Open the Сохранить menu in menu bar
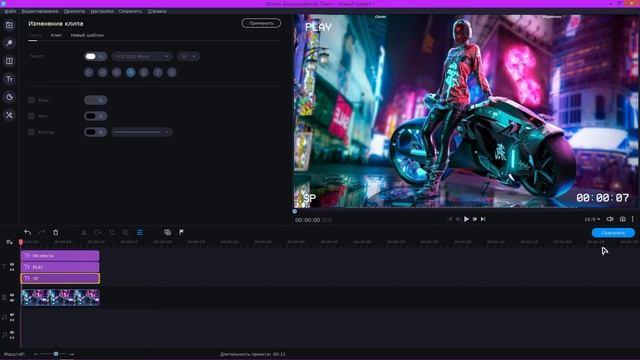Screen dimensions: 640x360 [130, 11]
